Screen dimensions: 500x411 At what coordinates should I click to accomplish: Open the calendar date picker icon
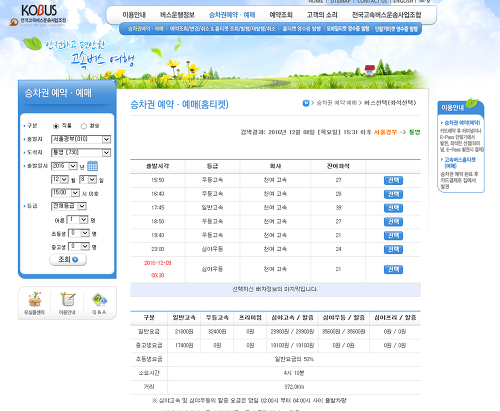[x=92, y=166]
